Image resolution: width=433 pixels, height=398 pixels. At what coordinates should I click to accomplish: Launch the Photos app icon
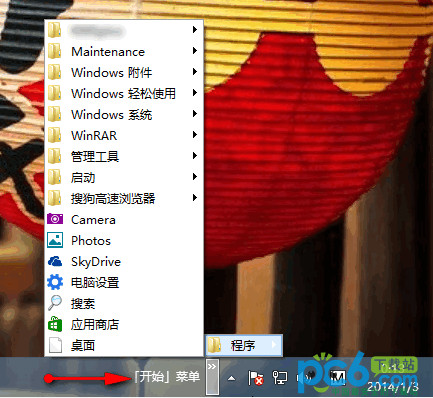pos(55,240)
